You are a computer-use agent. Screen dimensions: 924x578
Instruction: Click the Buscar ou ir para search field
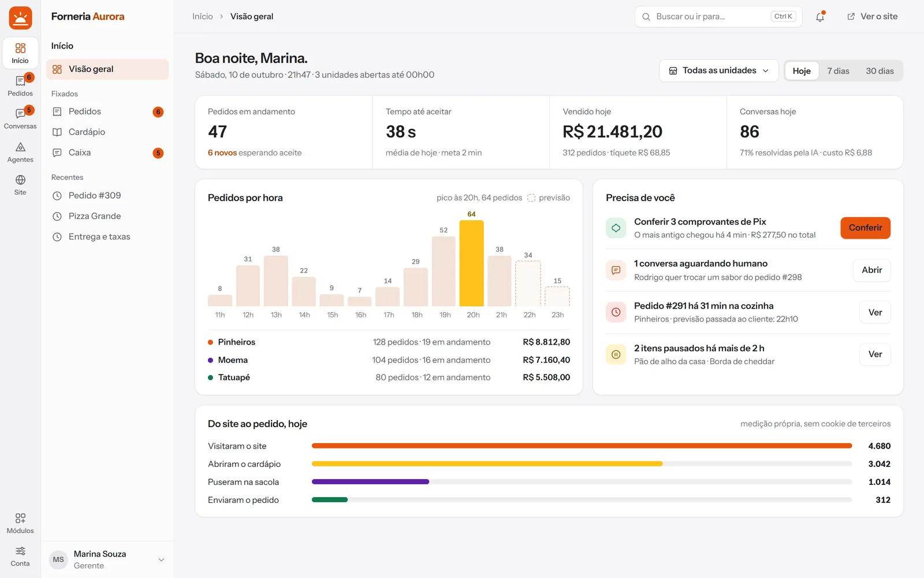point(718,17)
